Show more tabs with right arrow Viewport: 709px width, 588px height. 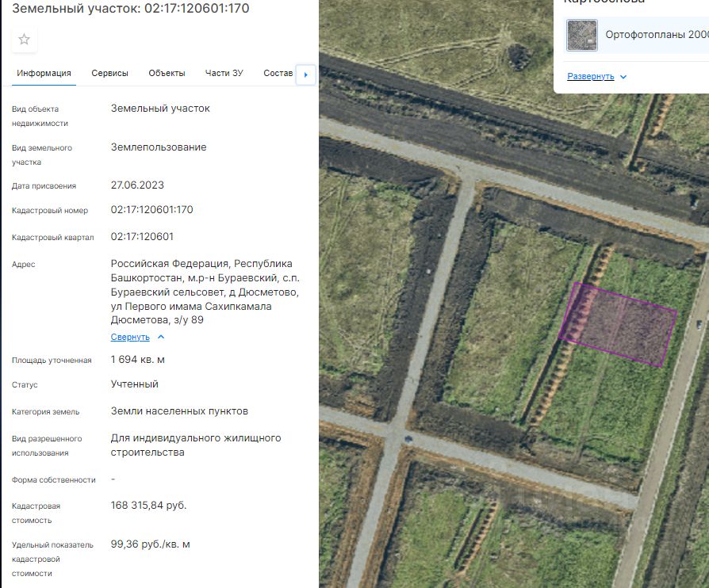[x=305, y=75]
